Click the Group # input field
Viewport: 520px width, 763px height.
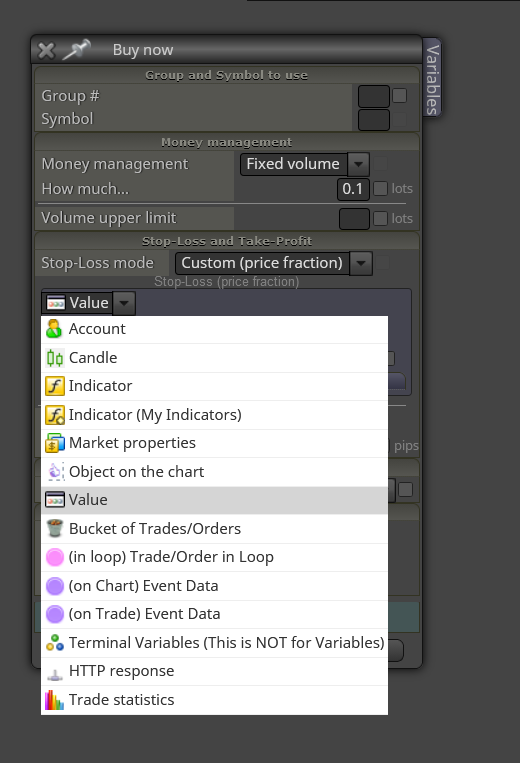374,96
